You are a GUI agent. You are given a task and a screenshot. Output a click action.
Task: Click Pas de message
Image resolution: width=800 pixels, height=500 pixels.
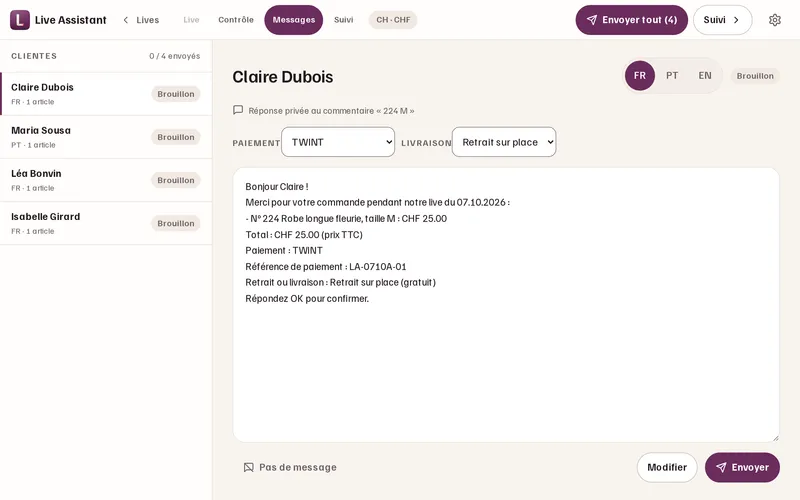click(x=290, y=467)
